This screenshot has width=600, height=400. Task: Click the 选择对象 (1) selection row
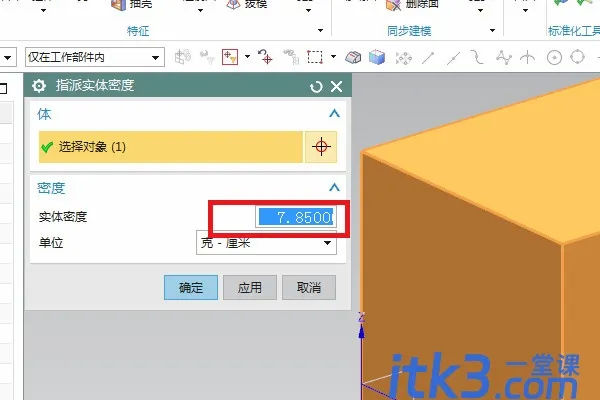click(x=171, y=147)
